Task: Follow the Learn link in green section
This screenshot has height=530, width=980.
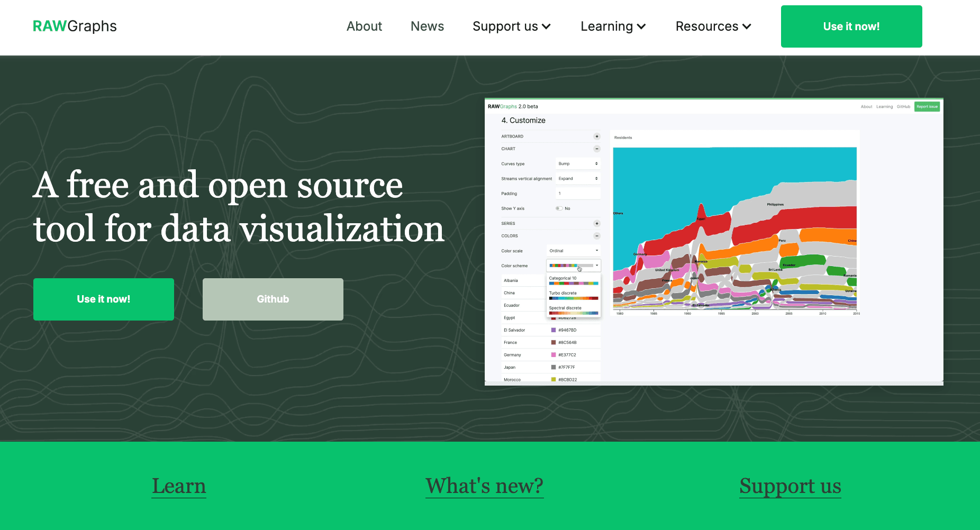Action: [179, 486]
